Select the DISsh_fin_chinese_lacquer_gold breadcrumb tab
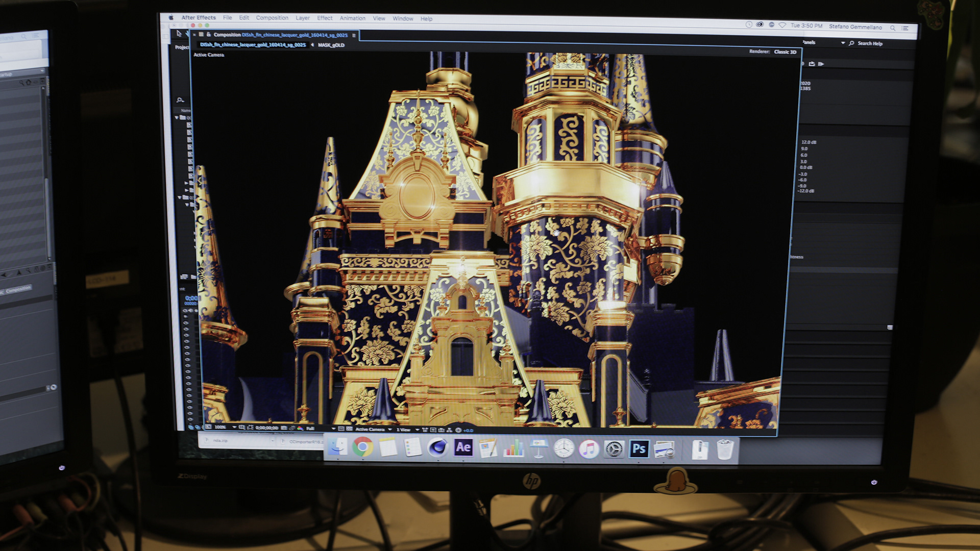The image size is (980, 551). (253, 45)
